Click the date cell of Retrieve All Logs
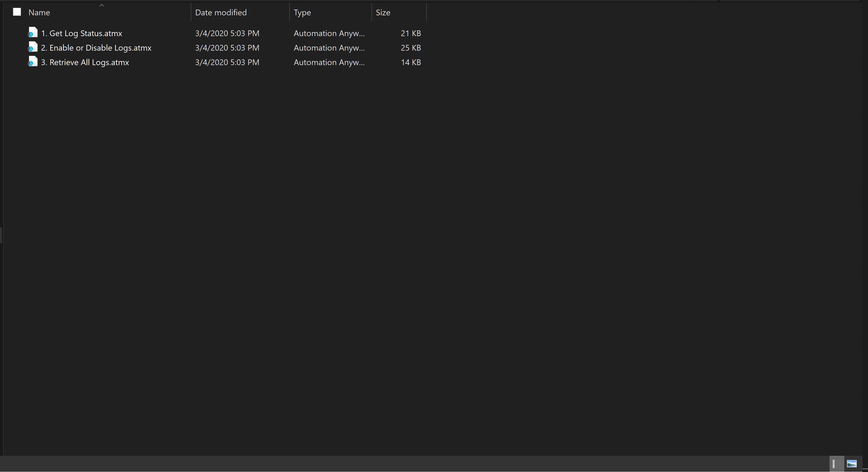 tap(227, 62)
